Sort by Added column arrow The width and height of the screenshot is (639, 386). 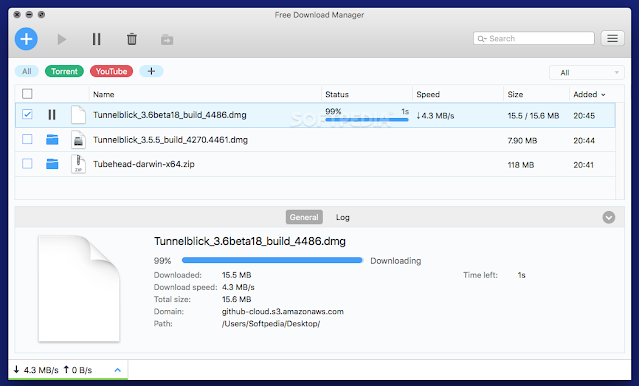604,95
